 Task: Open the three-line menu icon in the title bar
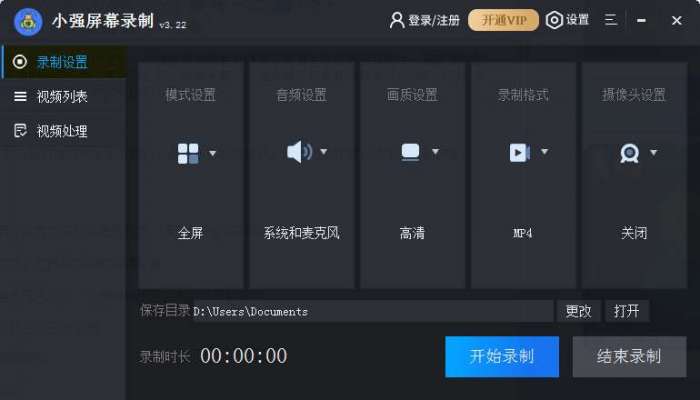click(x=611, y=20)
